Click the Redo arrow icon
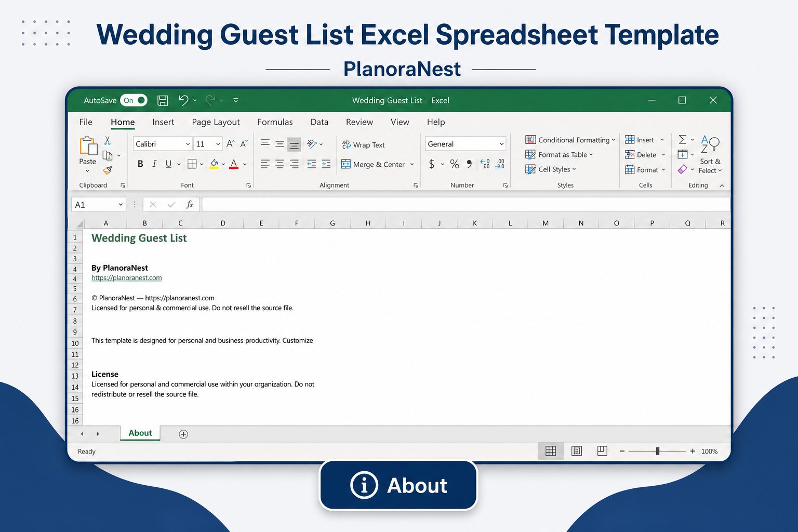 point(210,100)
